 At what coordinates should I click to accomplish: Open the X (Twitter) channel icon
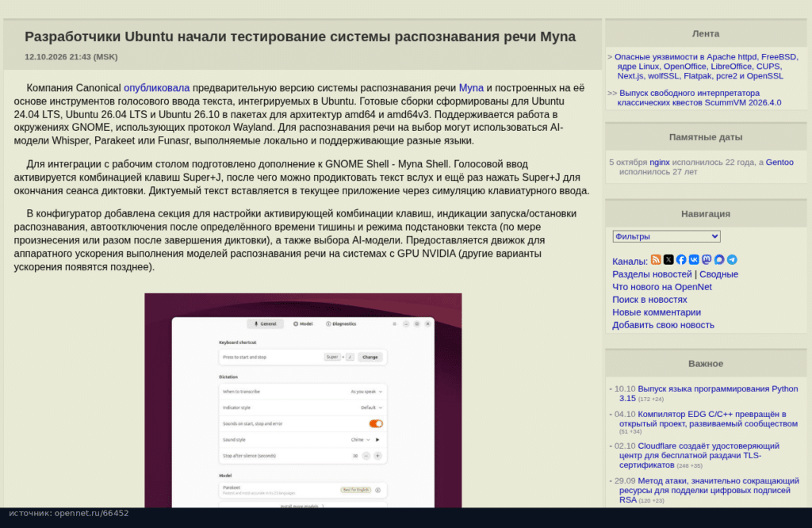coord(668,260)
